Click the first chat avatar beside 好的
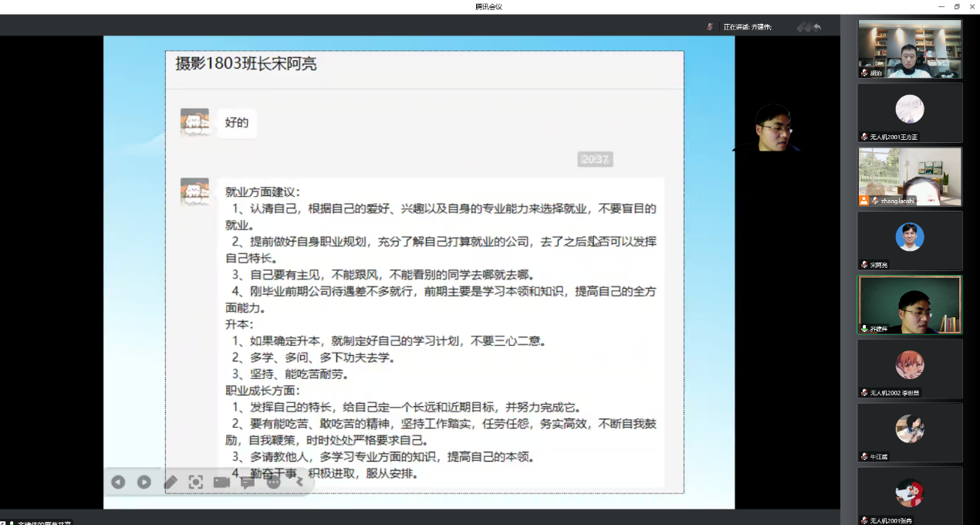The image size is (980, 525). (x=194, y=122)
